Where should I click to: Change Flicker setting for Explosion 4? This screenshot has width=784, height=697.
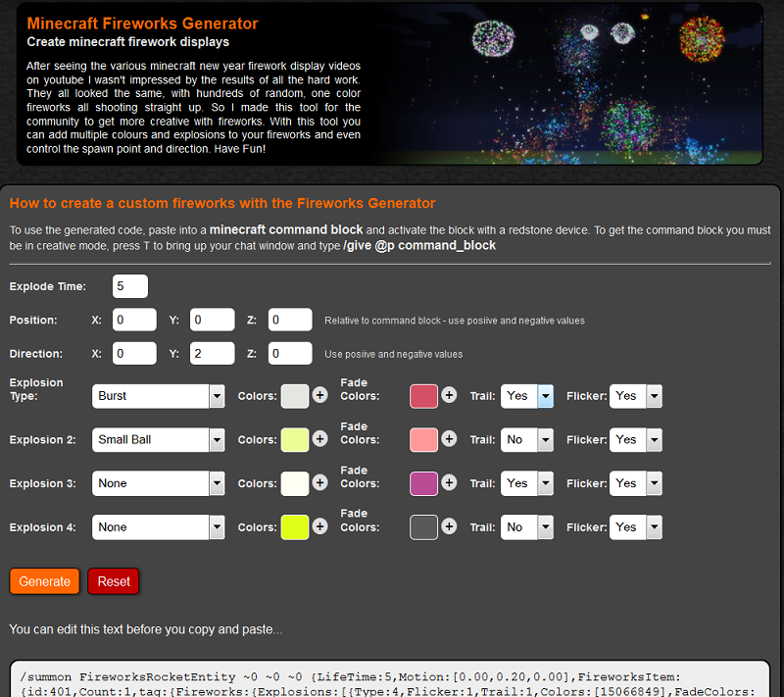pos(635,527)
